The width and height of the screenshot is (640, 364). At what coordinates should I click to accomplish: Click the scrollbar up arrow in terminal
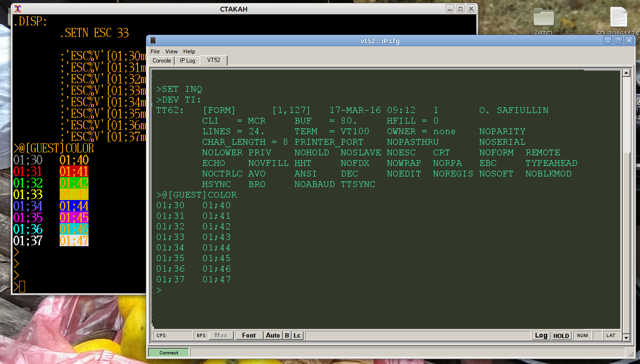click(x=626, y=73)
